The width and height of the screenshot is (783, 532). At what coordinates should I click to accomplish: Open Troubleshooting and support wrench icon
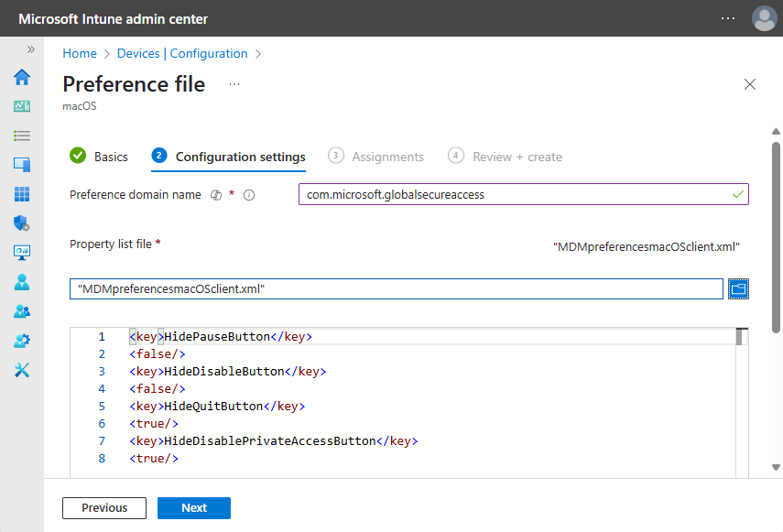point(21,369)
